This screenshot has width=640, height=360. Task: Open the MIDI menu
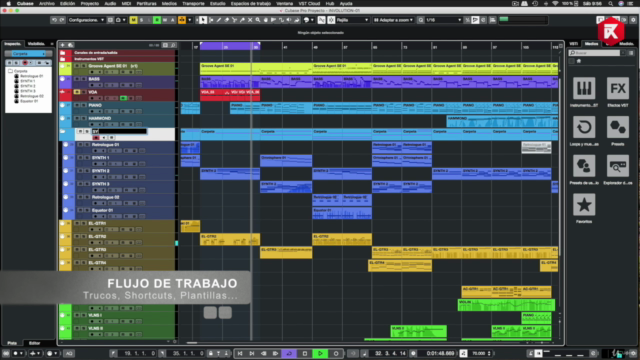pos(127,3)
